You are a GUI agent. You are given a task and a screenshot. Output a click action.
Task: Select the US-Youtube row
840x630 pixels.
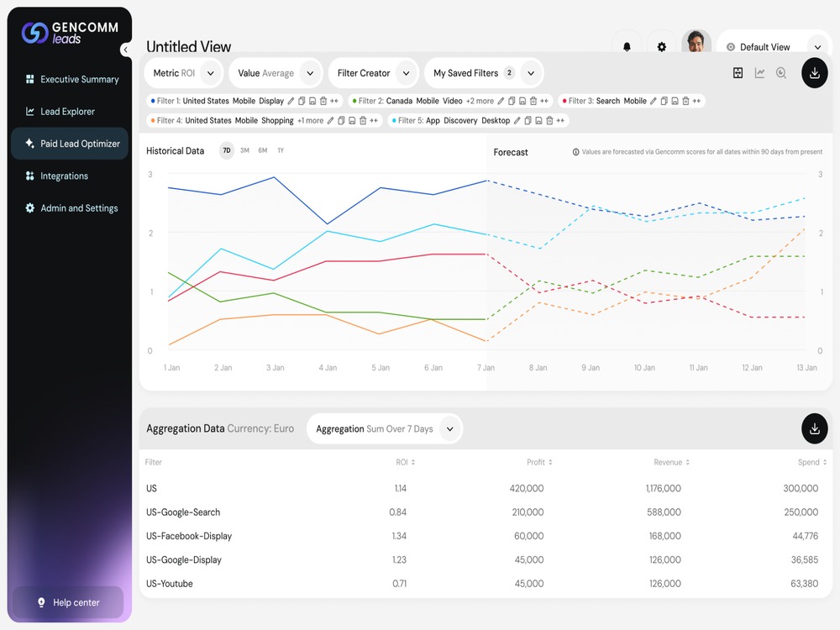[486, 584]
